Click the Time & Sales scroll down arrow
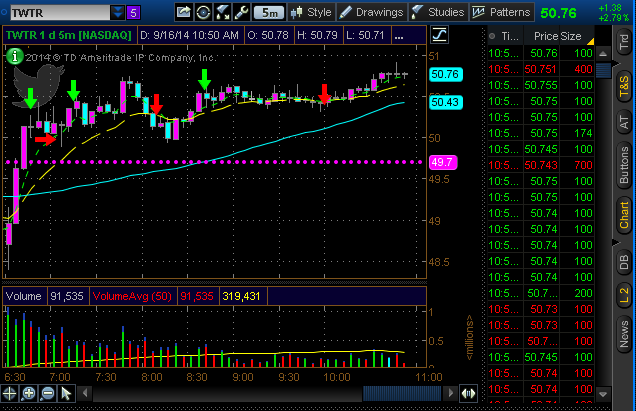Screen dimensions: 636x411 tap(603, 394)
